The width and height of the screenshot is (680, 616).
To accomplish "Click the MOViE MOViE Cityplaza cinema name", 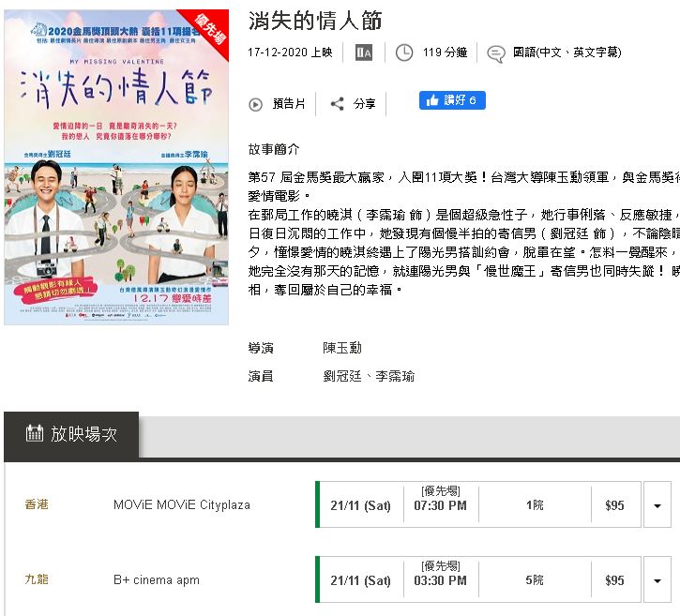I will click(x=182, y=505).
